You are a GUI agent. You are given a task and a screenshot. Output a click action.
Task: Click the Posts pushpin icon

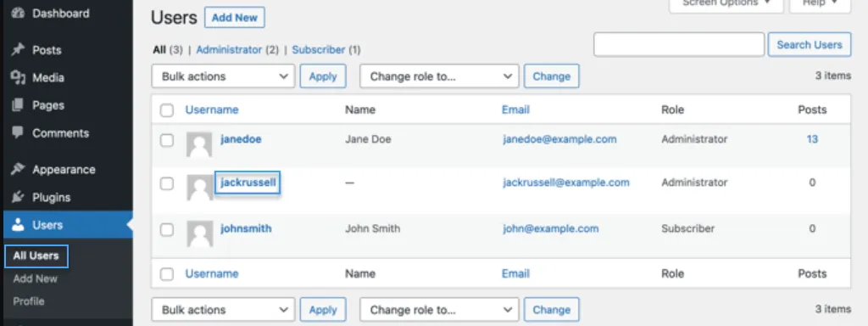[19, 50]
